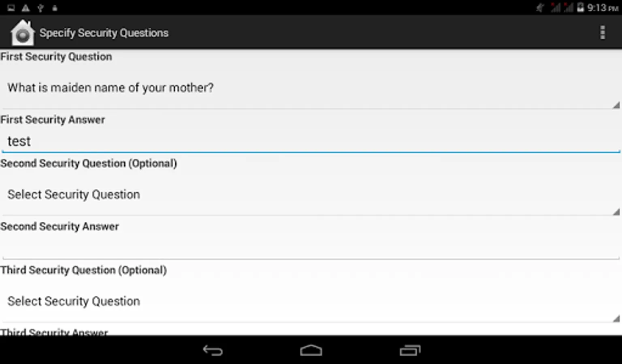Screen dimensions: 622x364
Task: Tap the Specify Security Questions title
Action: pyautogui.click(x=104, y=33)
